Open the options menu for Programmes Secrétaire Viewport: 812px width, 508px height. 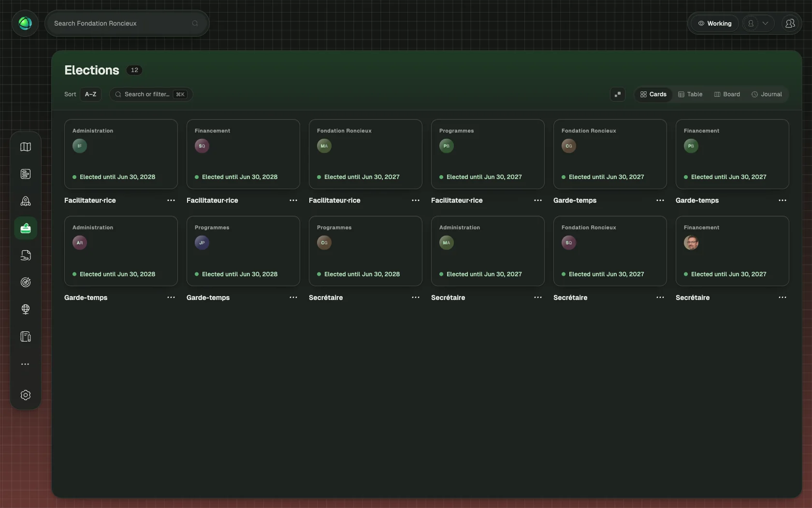point(416,298)
